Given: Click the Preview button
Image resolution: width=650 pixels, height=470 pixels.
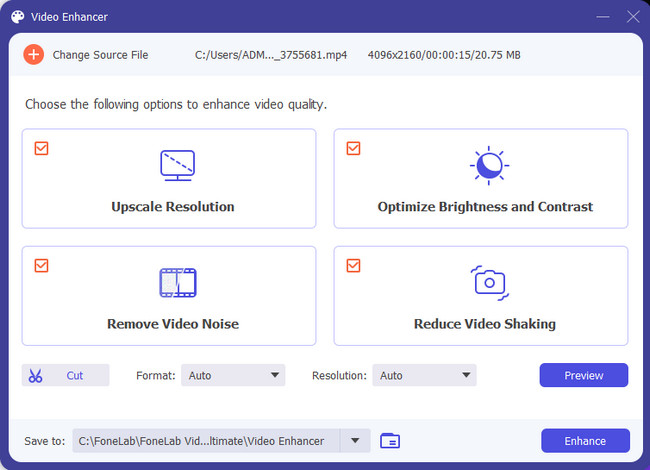Looking at the screenshot, I should (584, 375).
